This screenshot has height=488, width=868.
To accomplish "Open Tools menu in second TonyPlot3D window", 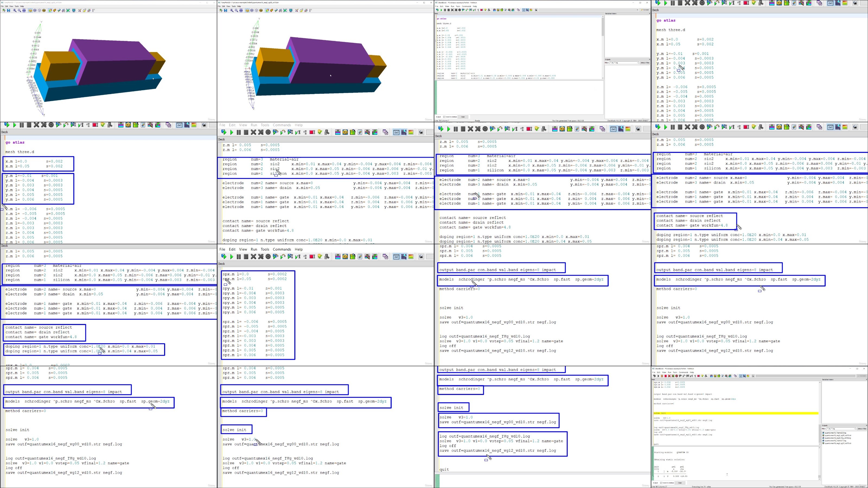I will click(x=234, y=6).
